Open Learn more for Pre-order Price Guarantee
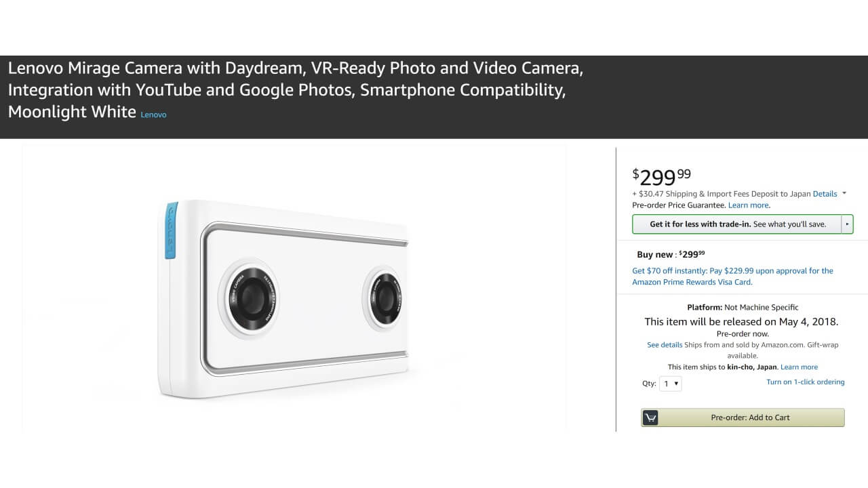The width and height of the screenshot is (868, 488). (x=749, y=205)
